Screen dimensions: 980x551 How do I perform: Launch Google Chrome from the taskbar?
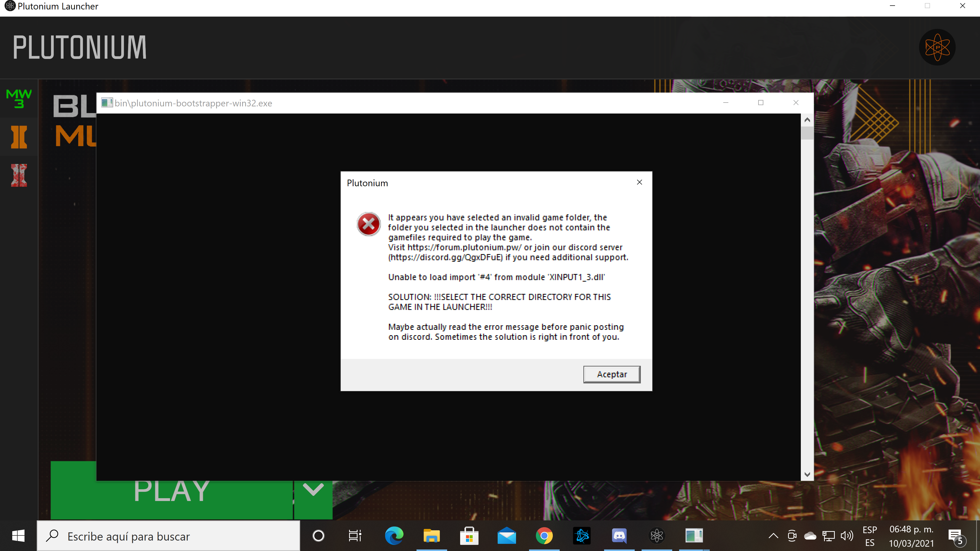[544, 536]
